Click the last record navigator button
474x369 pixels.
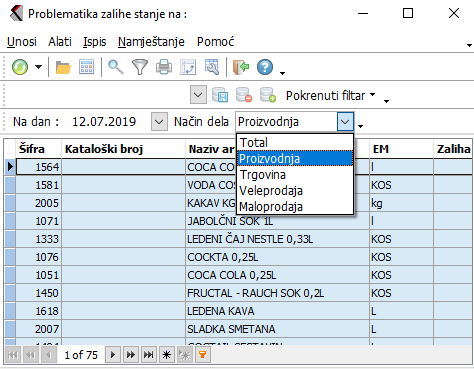click(x=149, y=355)
